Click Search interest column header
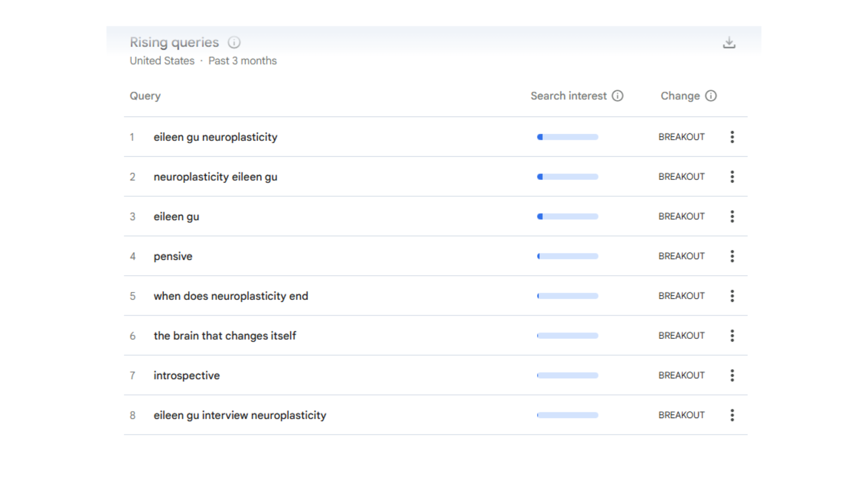The height and width of the screenshot is (488, 868). tap(568, 96)
